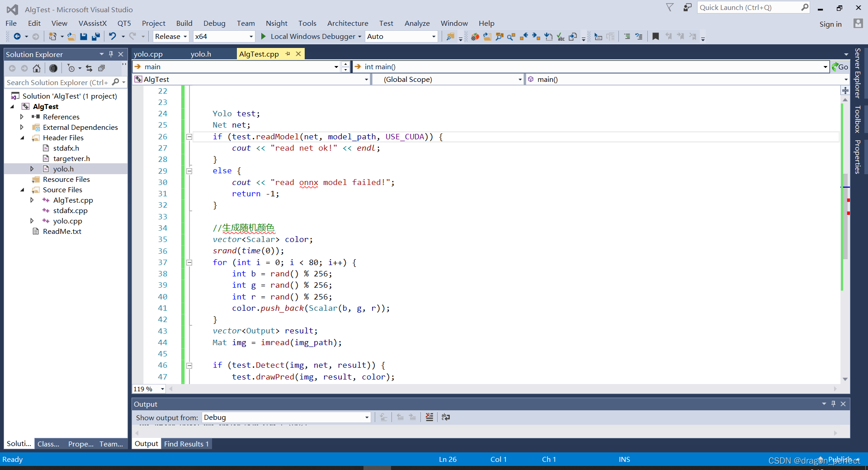Switch to the yolo.cpp tab
The image size is (868, 470).
coord(148,53)
